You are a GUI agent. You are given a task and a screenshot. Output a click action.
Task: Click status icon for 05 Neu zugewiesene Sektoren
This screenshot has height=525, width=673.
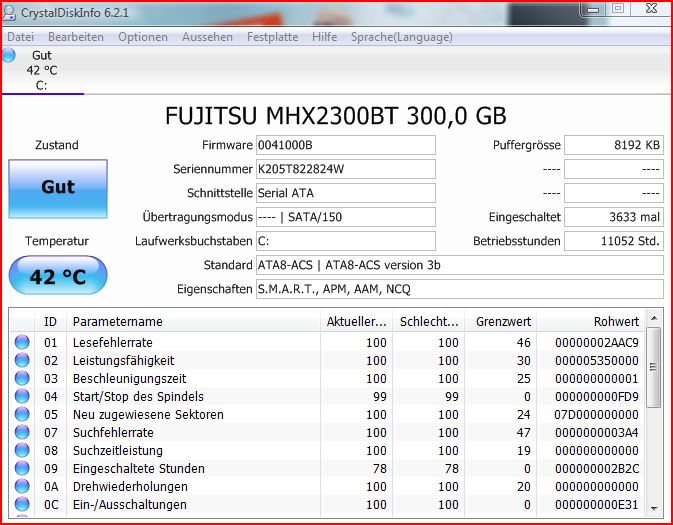pyautogui.click(x=22, y=414)
